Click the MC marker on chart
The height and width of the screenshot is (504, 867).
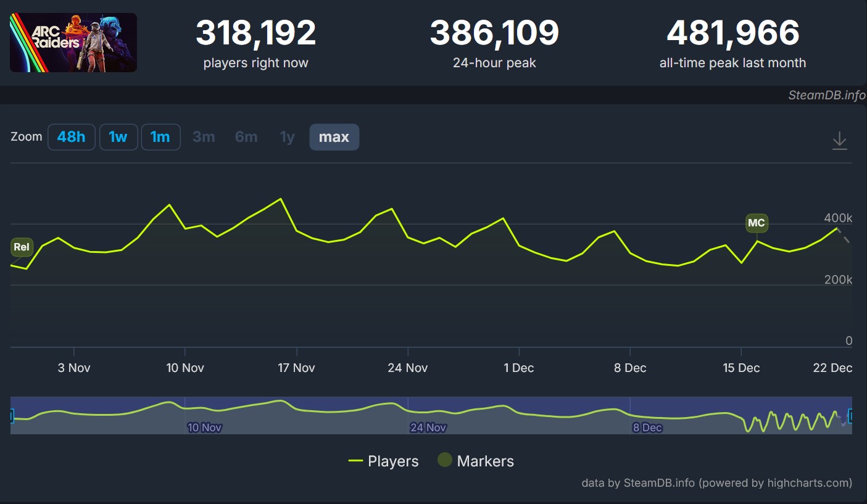pos(757,223)
